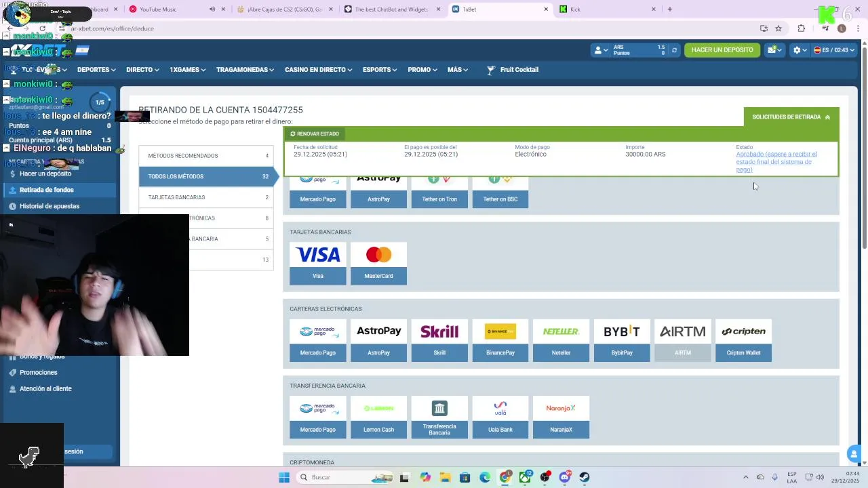Expand the 1XGAMES menu

(187, 70)
